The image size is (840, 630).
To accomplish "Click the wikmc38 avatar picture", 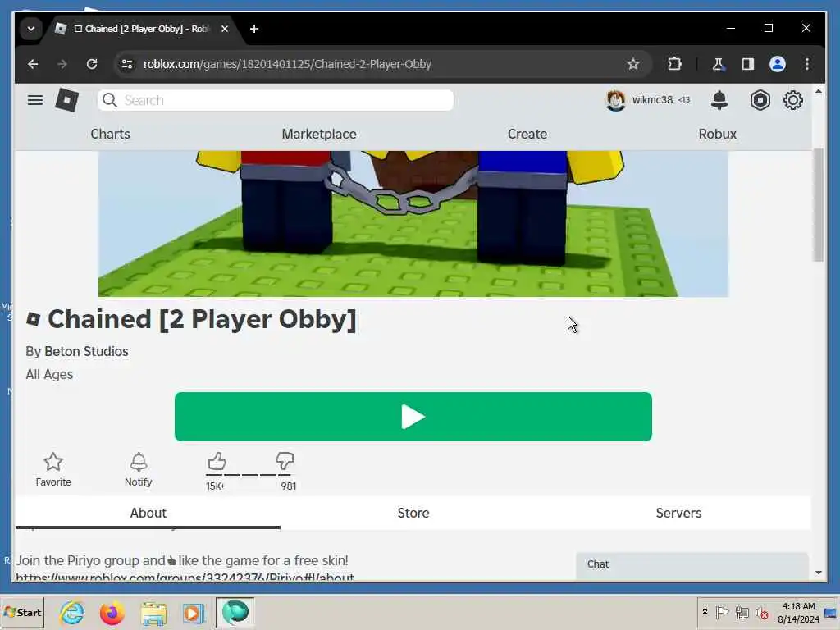I will point(615,100).
